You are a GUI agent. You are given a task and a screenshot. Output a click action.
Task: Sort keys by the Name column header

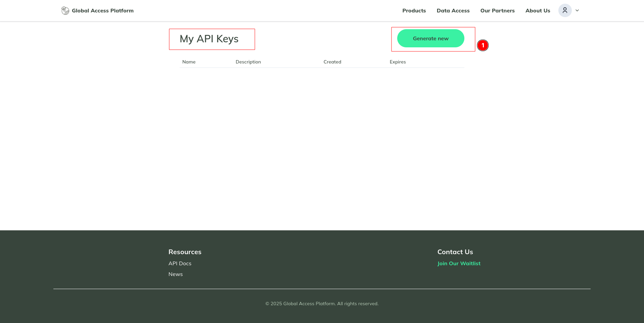click(189, 62)
